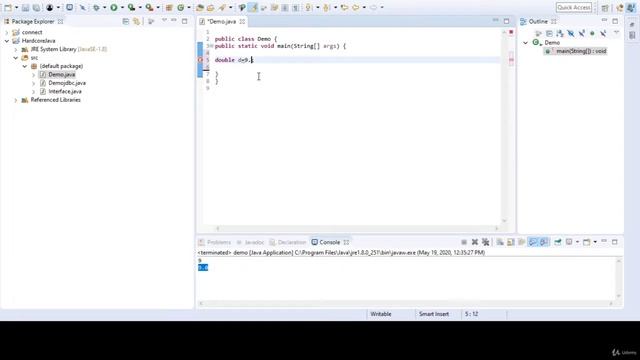Click the Open Perspective icon
The image size is (640, 360).
pyautogui.click(x=605, y=7)
